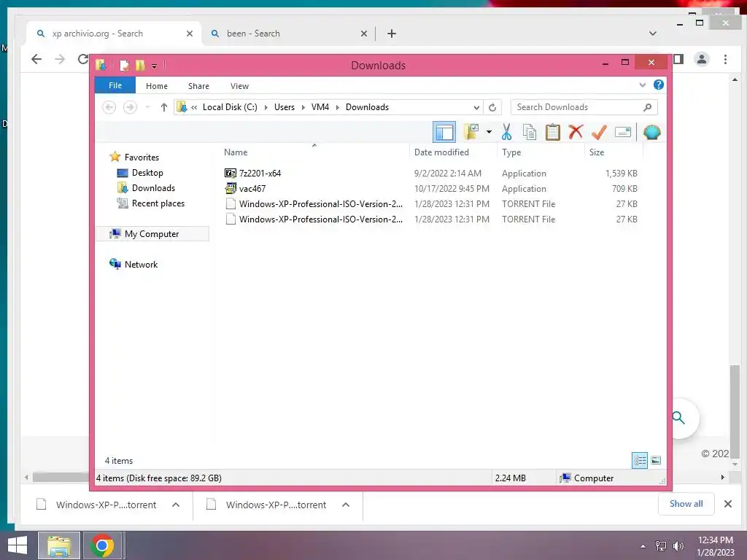Open a new Chrome tab
The width and height of the screenshot is (747, 560).
pos(392,34)
